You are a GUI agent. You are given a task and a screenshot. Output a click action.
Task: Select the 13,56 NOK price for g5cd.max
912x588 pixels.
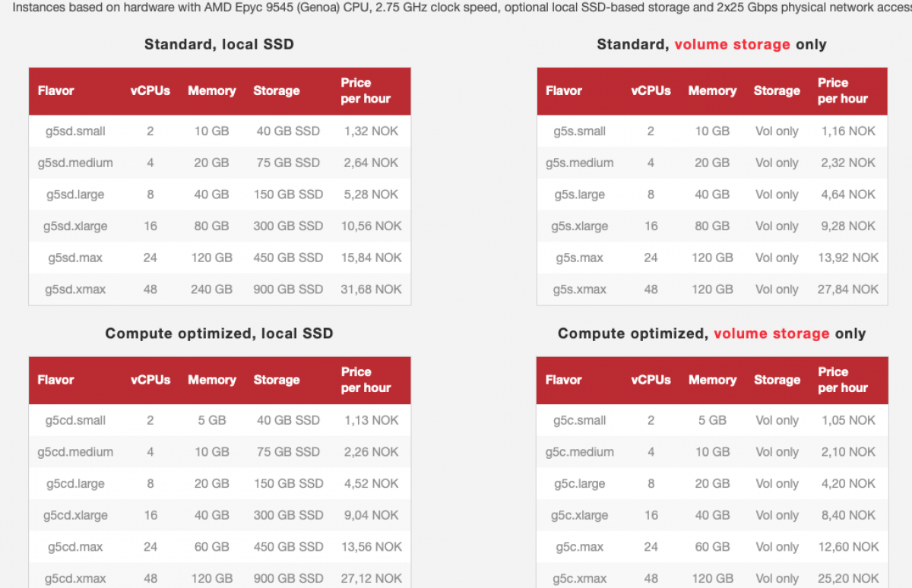click(x=371, y=546)
